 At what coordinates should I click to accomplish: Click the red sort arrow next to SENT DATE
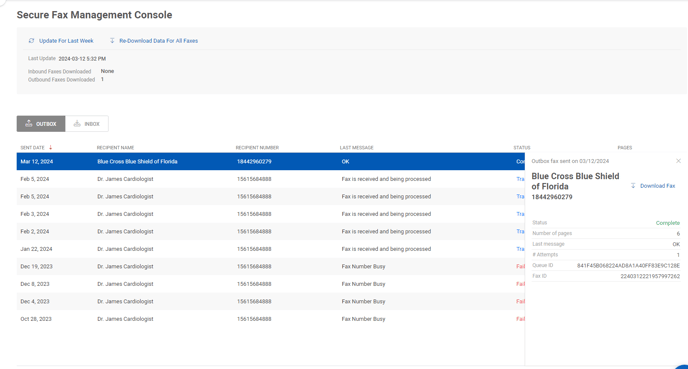pyautogui.click(x=50, y=147)
